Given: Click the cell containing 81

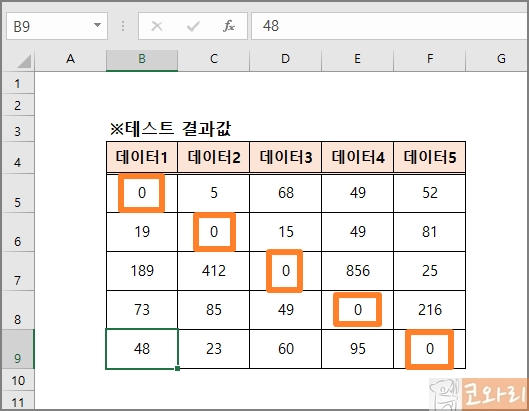Looking at the screenshot, I should coord(429,232).
